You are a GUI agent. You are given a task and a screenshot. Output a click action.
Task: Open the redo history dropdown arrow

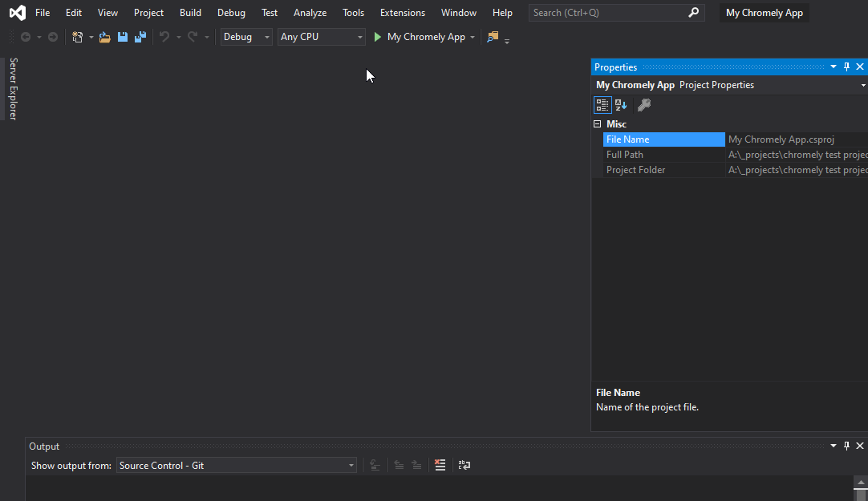click(x=206, y=37)
